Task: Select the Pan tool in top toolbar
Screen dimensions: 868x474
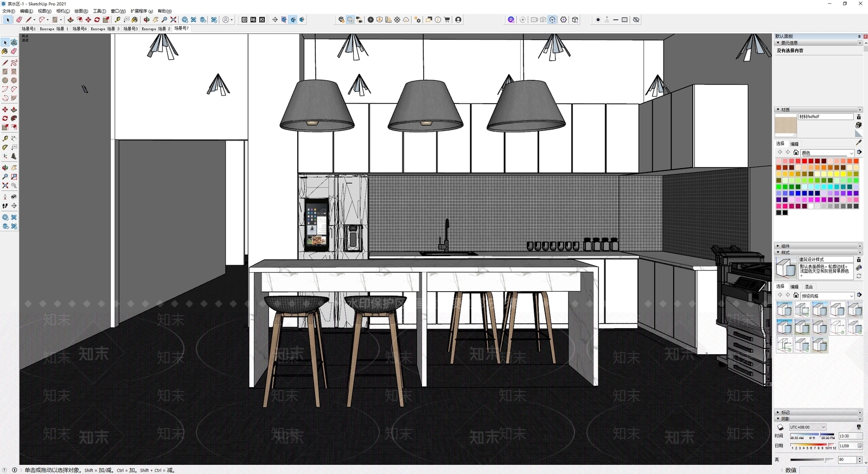Action: pyautogui.click(x=155, y=20)
